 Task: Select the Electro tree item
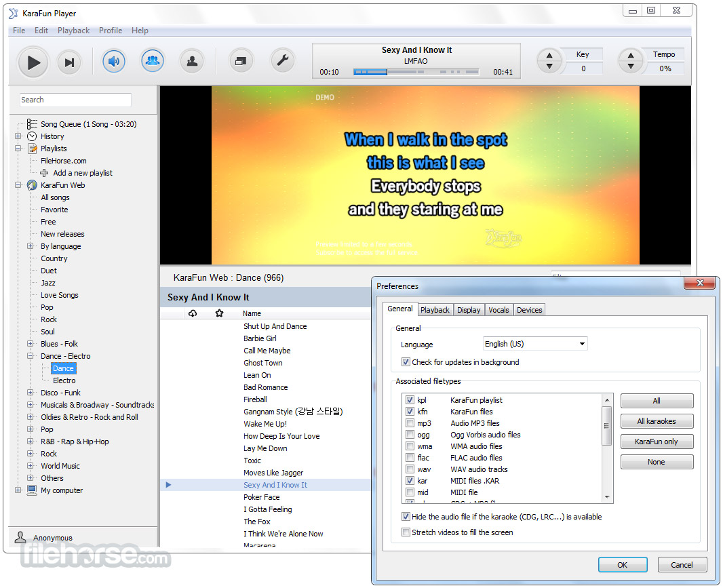click(64, 380)
